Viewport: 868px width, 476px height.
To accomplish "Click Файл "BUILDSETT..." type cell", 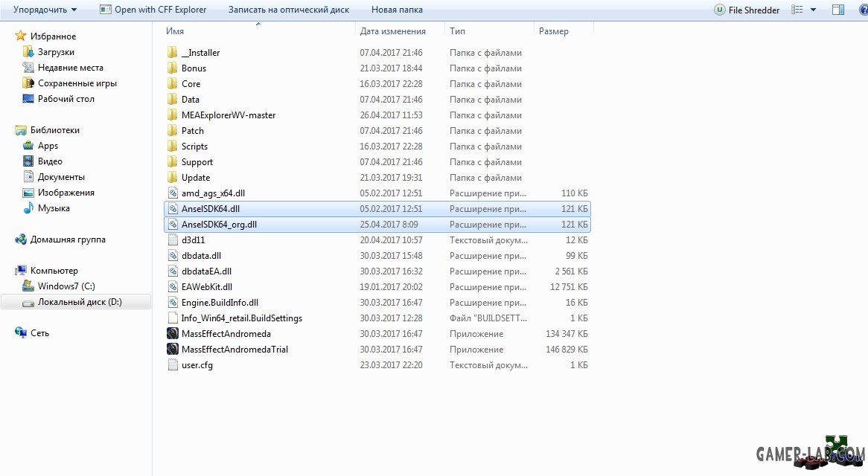I will tap(488, 318).
